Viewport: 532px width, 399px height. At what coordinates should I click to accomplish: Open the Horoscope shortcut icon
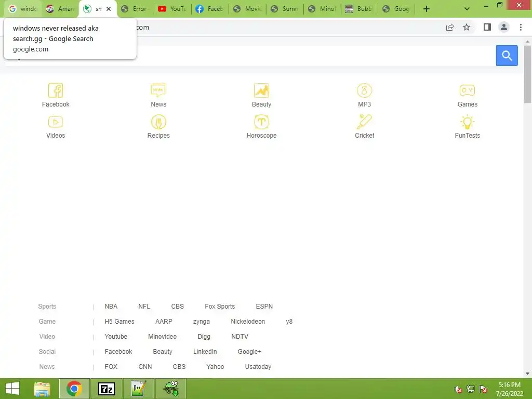coord(261,122)
